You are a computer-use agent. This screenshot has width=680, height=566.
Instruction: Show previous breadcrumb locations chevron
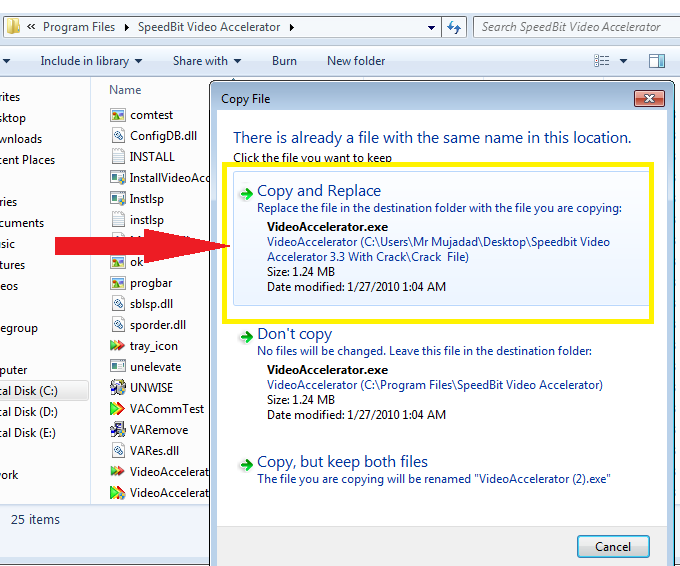(31, 27)
